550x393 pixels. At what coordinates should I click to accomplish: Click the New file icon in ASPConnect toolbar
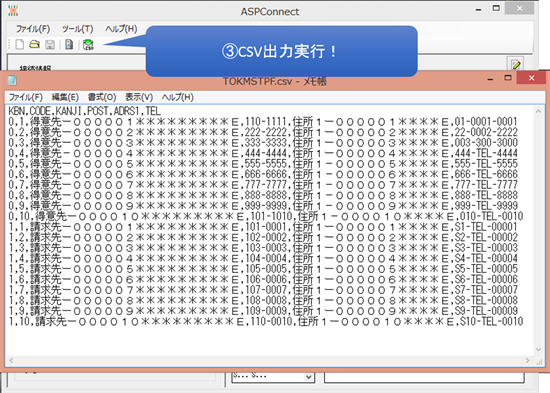(20, 45)
